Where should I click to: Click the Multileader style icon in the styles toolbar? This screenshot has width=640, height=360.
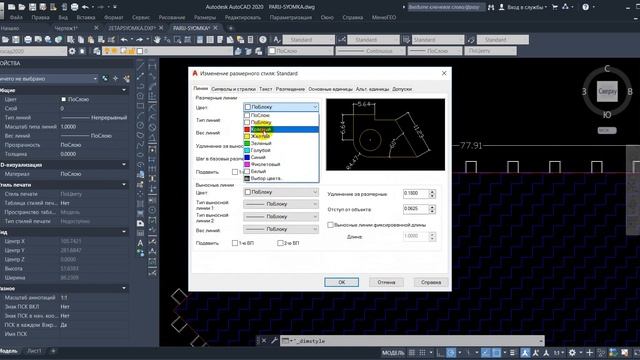point(471,40)
